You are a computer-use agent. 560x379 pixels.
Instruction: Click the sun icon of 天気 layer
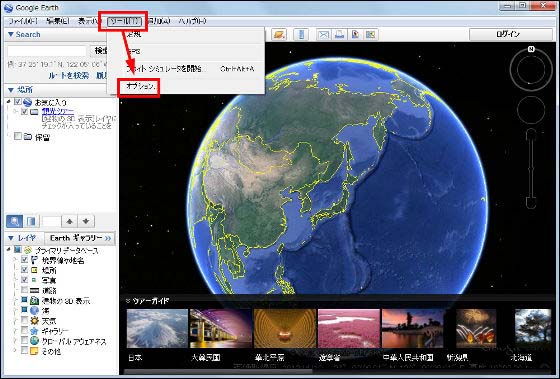coord(35,320)
